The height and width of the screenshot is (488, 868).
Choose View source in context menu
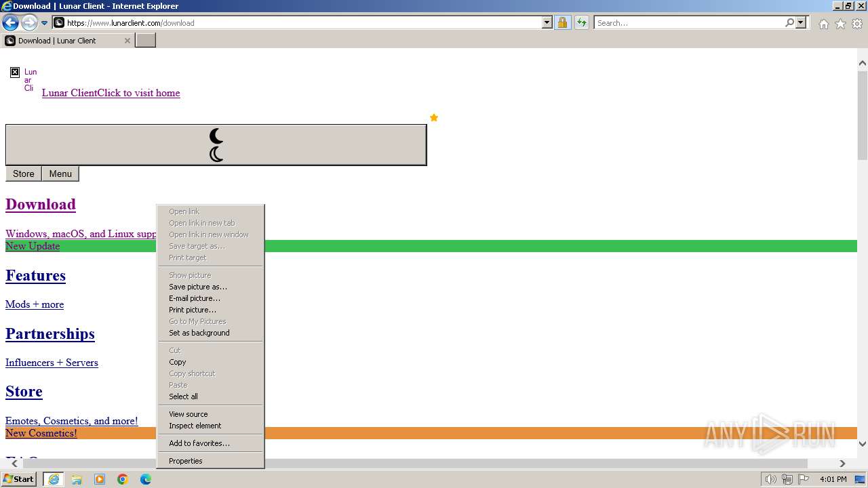pos(210,414)
